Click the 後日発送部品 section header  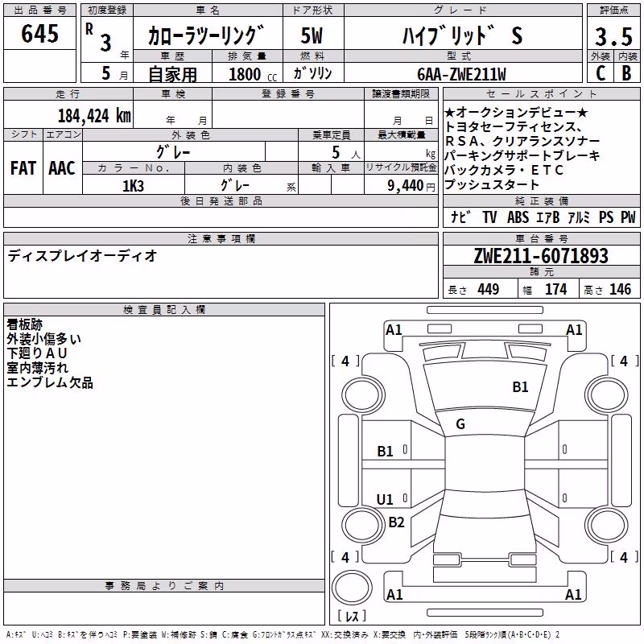point(221,200)
